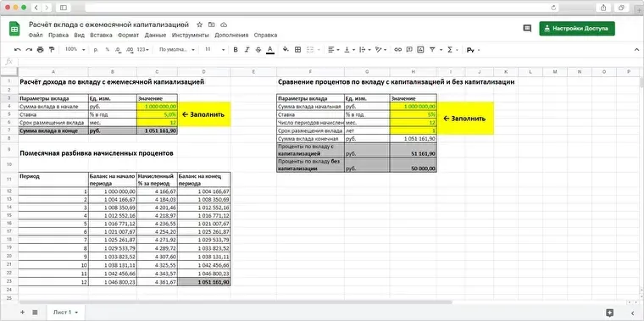Open the Дополнения menu
This screenshot has height=321, width=644.
(x=231, y=36)
